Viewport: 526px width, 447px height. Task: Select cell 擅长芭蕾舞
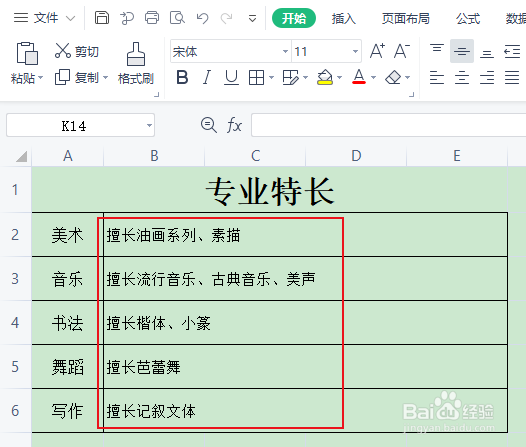[x=305, y=367]
